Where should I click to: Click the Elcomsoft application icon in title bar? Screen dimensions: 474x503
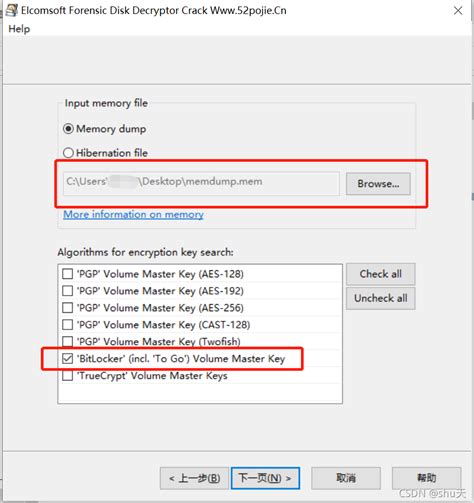[11, 10]
